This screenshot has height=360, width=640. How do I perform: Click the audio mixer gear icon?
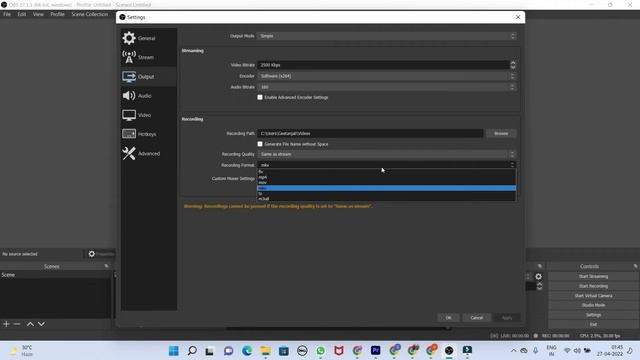point(538,276)
